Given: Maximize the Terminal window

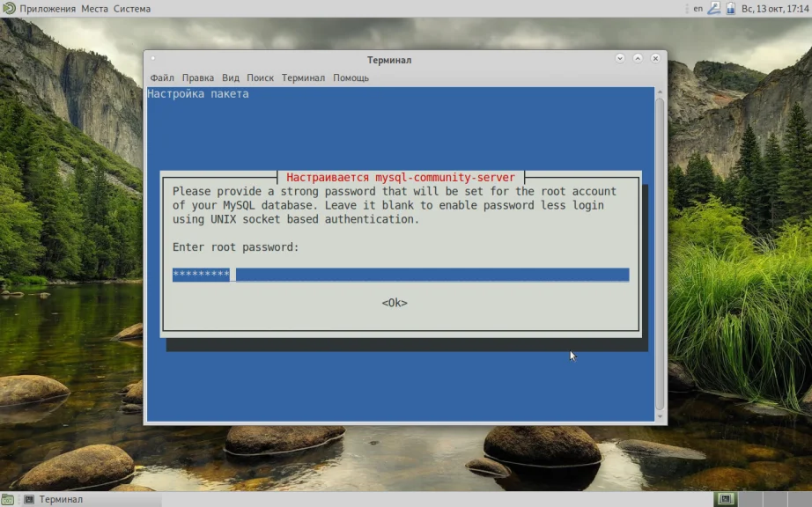Looking at the screenshot, I should tap(638, 58).
